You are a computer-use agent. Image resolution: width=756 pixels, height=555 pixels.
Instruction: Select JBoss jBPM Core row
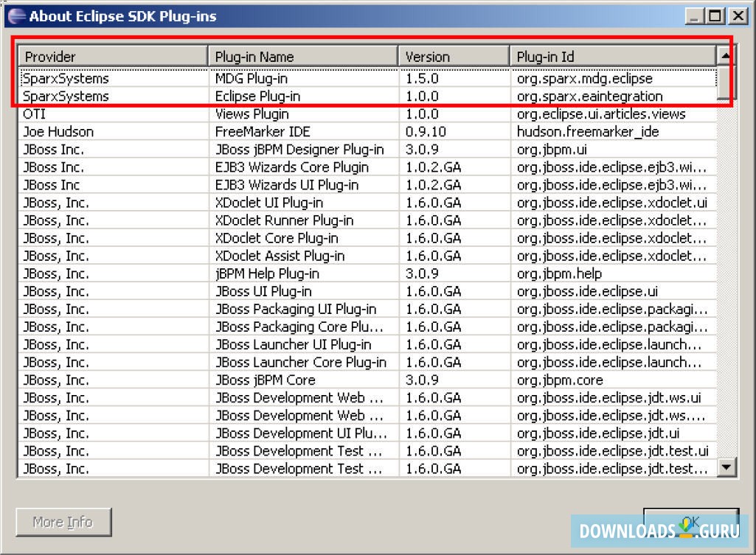[367, 380]
